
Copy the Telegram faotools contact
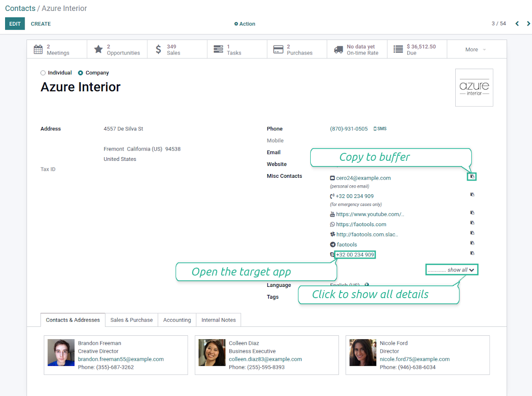point(472,243)
